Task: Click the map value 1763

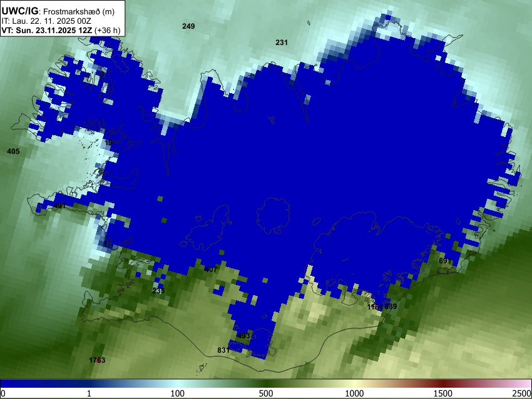Action: [x=97, y=360]
